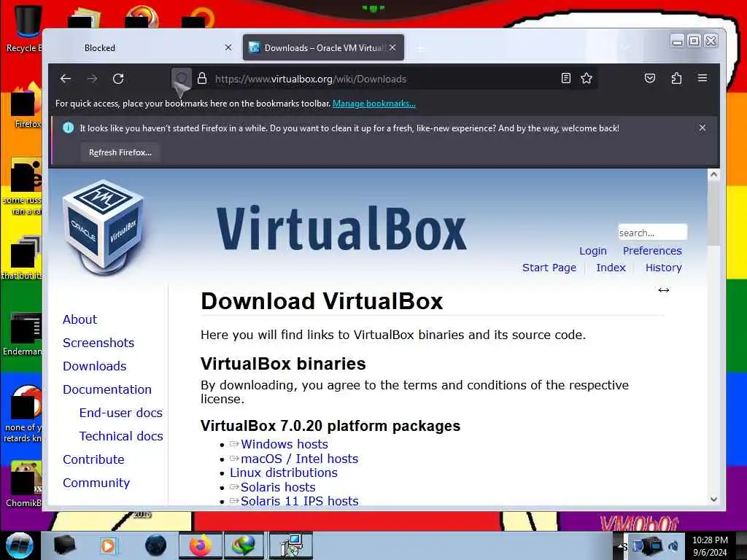Image resolution: width=747 pixels, height=560 pixels.
Task: Click the tracking protection shield icon
Action: tap(181, 78)
